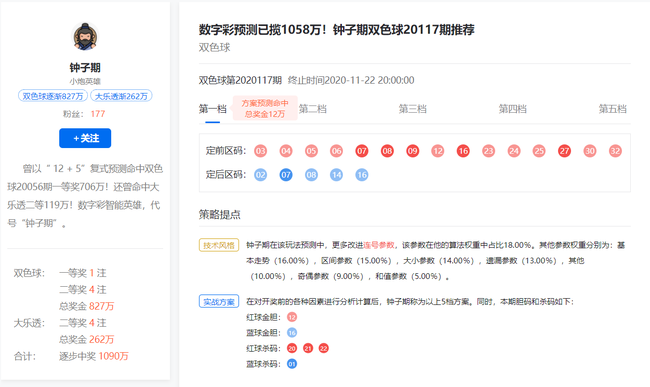Switch to the 第四档 tab

(x=513, y=109)
